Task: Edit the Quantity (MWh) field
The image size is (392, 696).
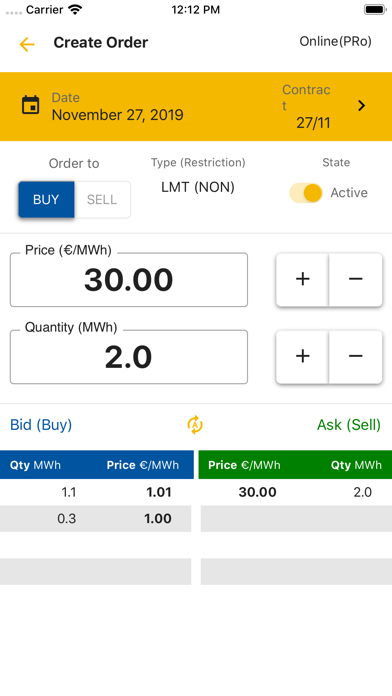Action: (x=129, y=357)
